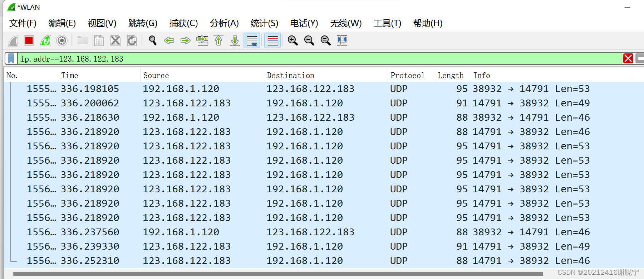The image size is (644, 279).
Task: Sort packets by the No. column header
Action: coord(31,75)
